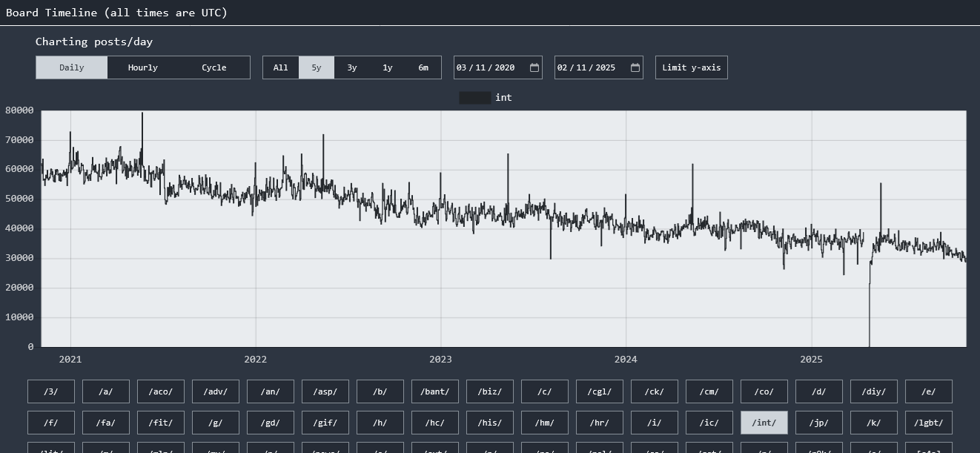
Task: Toggle the int legend color swatch
Action: click(x=474, y=98)
